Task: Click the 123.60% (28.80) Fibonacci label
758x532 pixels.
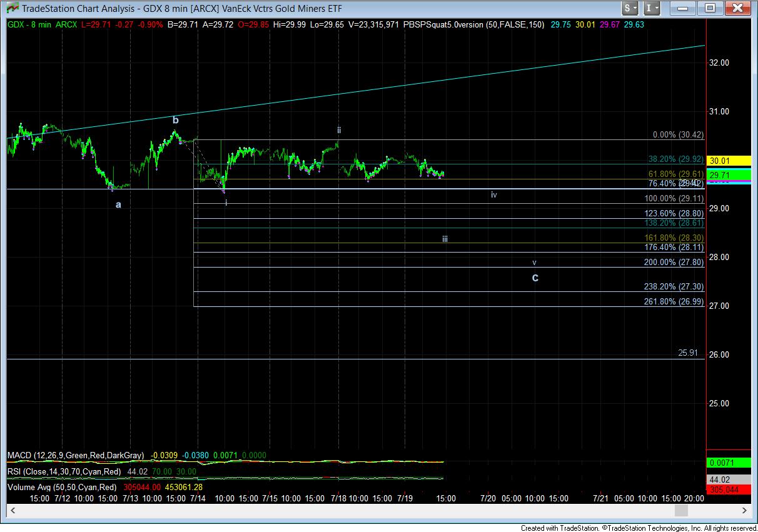Action: [x=674, y=213]
